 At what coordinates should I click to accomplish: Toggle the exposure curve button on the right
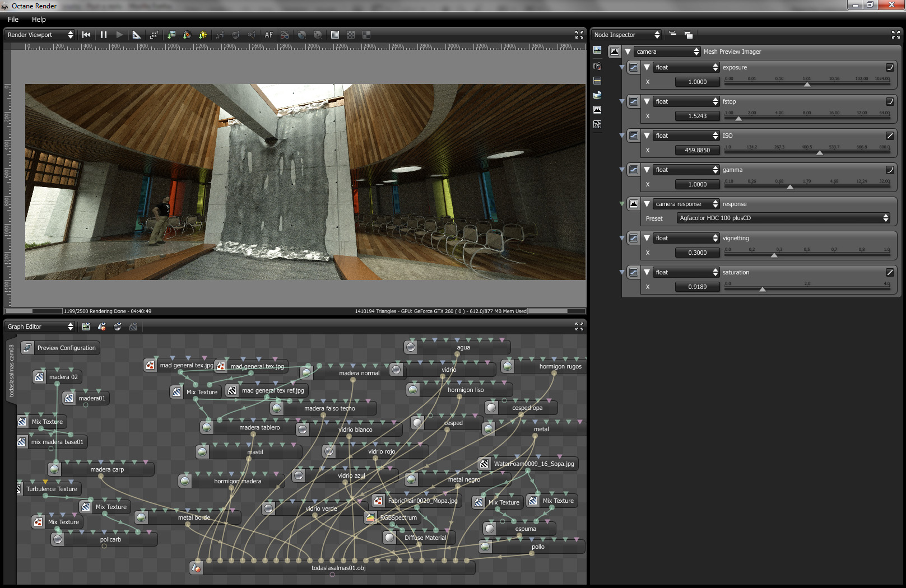pos(889,67)
